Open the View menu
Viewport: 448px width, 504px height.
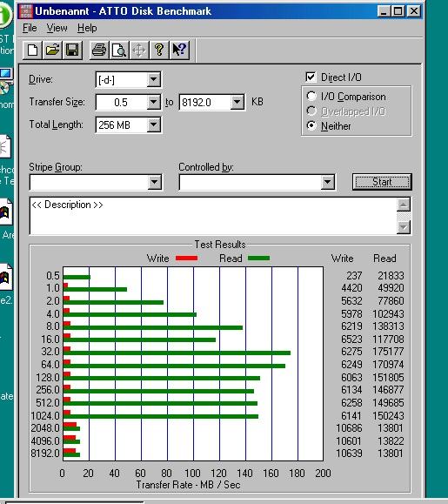point(57,28)
